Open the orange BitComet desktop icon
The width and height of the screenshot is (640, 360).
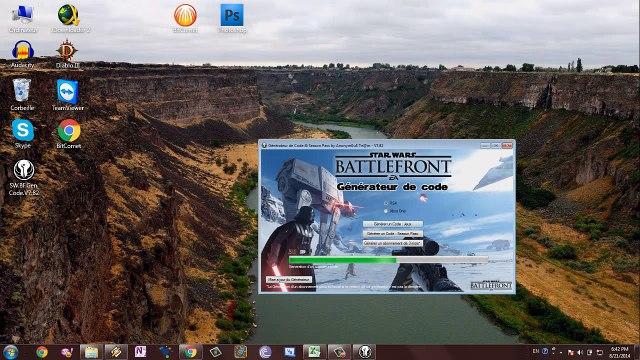point(185,18)
